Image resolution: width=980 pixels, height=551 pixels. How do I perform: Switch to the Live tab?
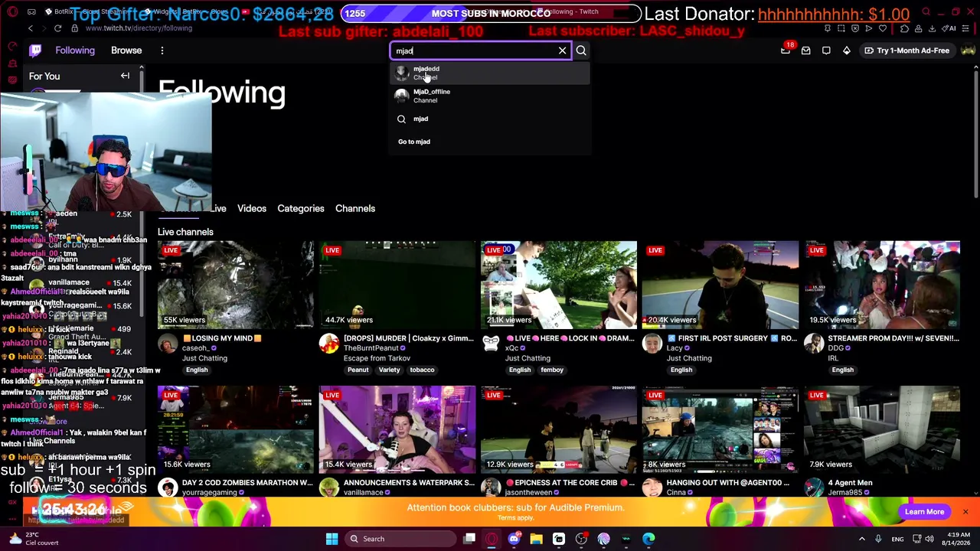[x=218, y=208]
